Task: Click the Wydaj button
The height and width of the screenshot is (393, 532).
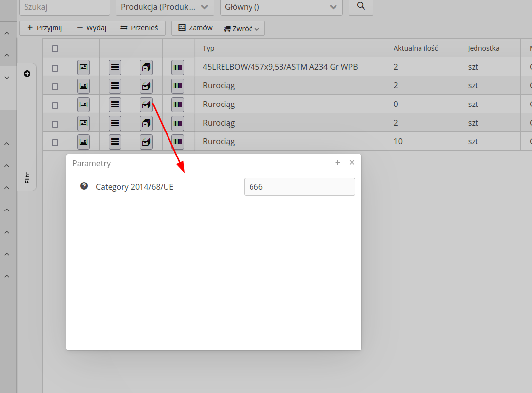Action: [91, 28]
